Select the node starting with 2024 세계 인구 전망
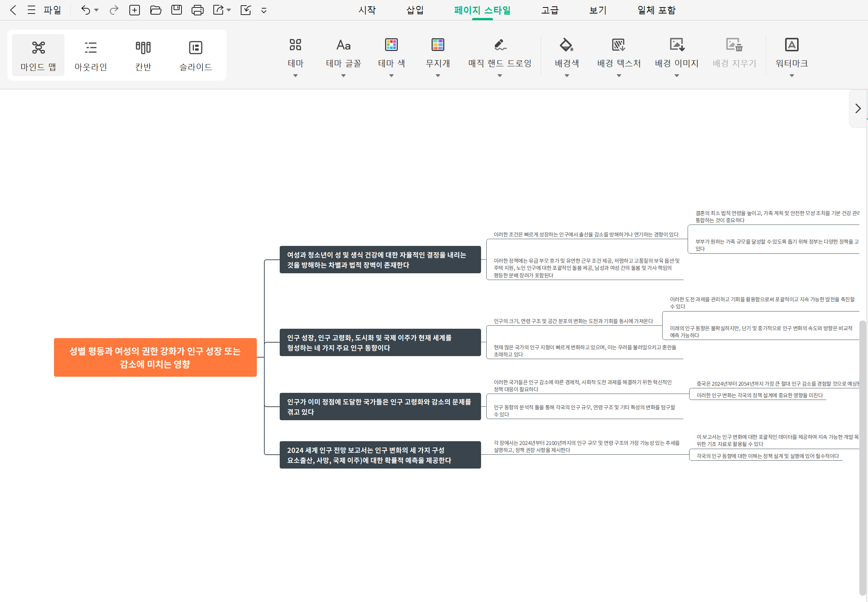Viewport: 868px width, 602px height. (380, 455)
